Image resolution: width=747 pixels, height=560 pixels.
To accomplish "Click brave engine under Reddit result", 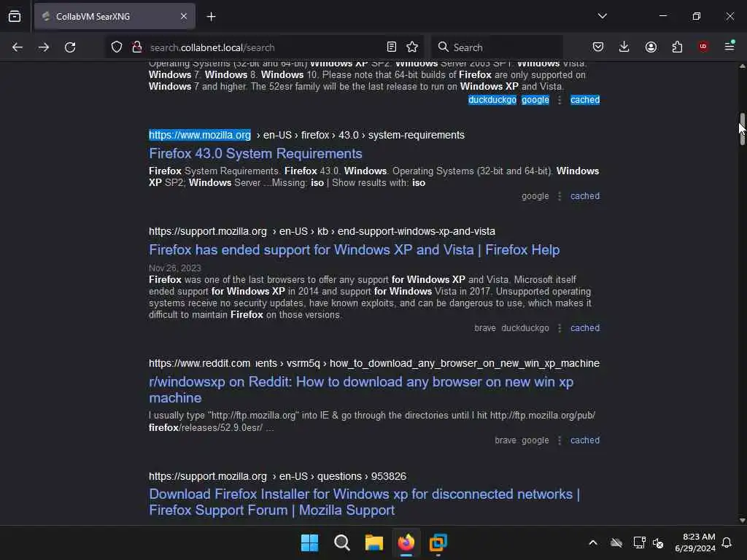I will click(506, 440).
